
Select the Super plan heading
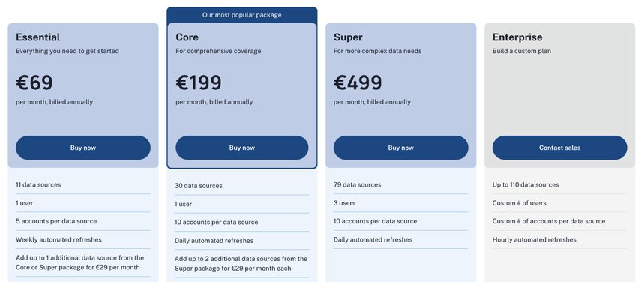click(x=348, y=37)
